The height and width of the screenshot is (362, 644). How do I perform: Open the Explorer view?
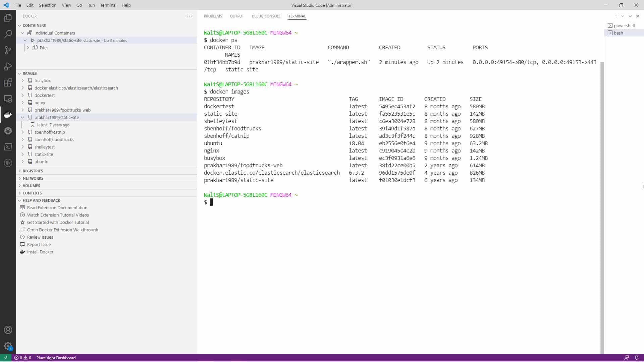click(8, 18)
